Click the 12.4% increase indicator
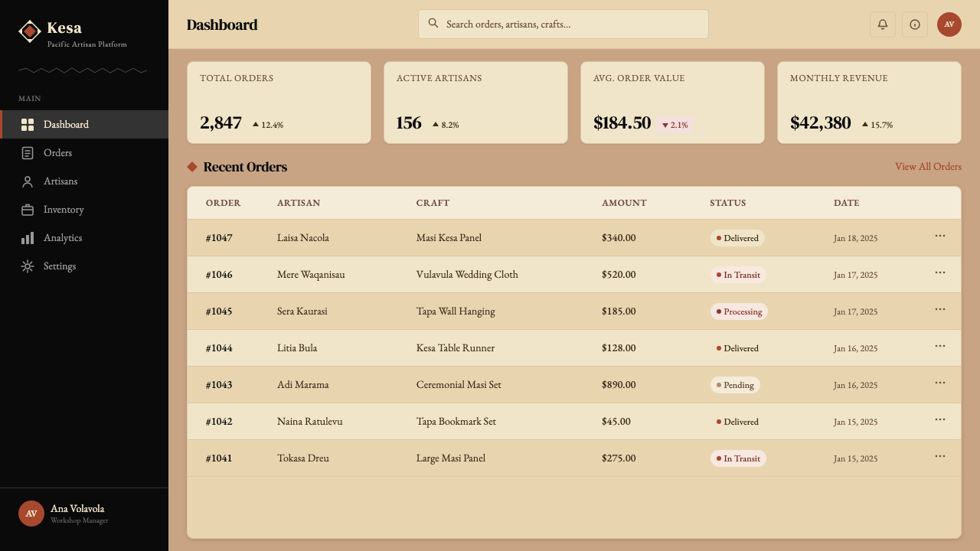The height and width of the screenshot is (551, 980). tap(268, 125)
